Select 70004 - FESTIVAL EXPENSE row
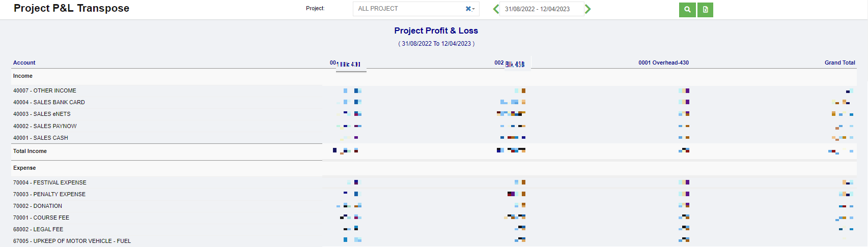Image resolution: width=868 pixels, height=247 pixels. [50, 182]
